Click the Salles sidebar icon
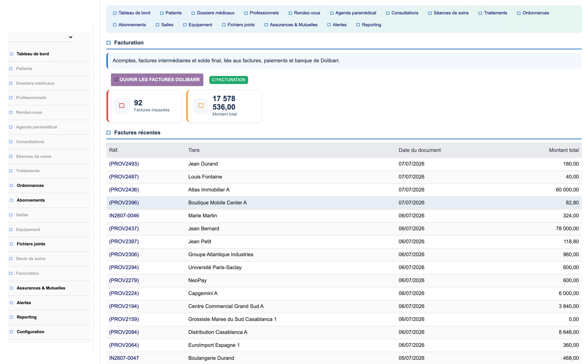 11,215
